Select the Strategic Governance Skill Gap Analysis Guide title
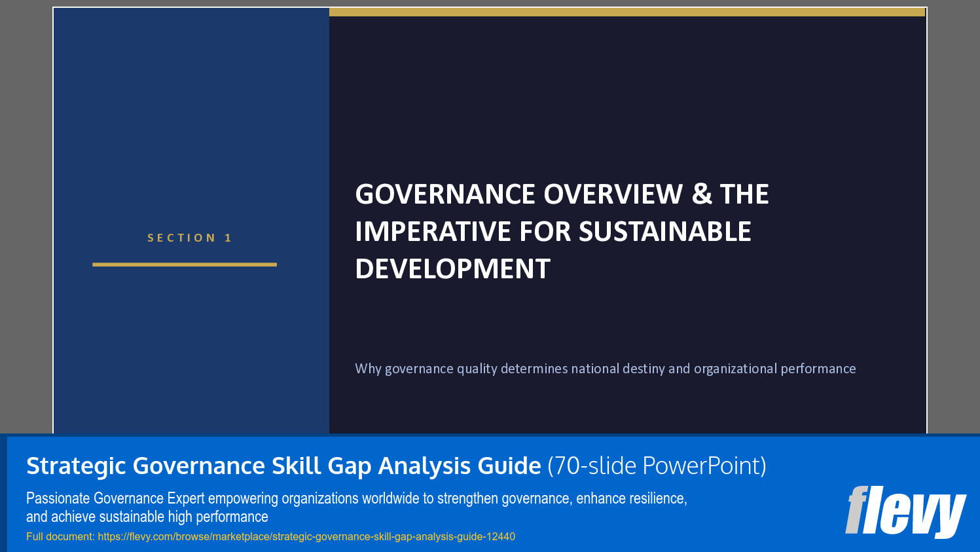980x552 pixels. (283, 466)
